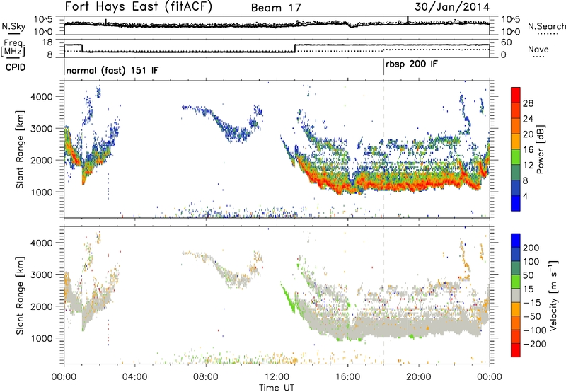Click the '18' frequency axis value
The height and width of the screenshot is (392, 566).
click(x=47, y=42)
